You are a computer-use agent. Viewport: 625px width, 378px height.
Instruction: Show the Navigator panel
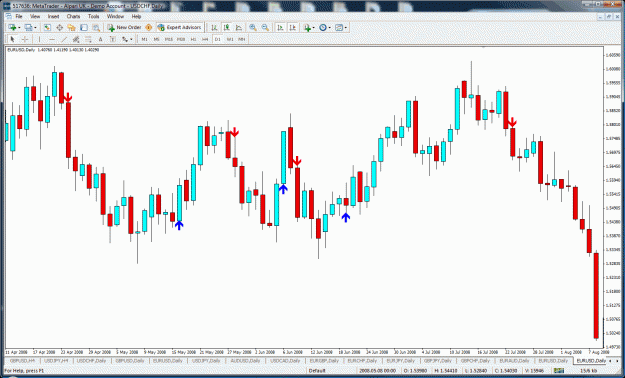pos(71,28)
